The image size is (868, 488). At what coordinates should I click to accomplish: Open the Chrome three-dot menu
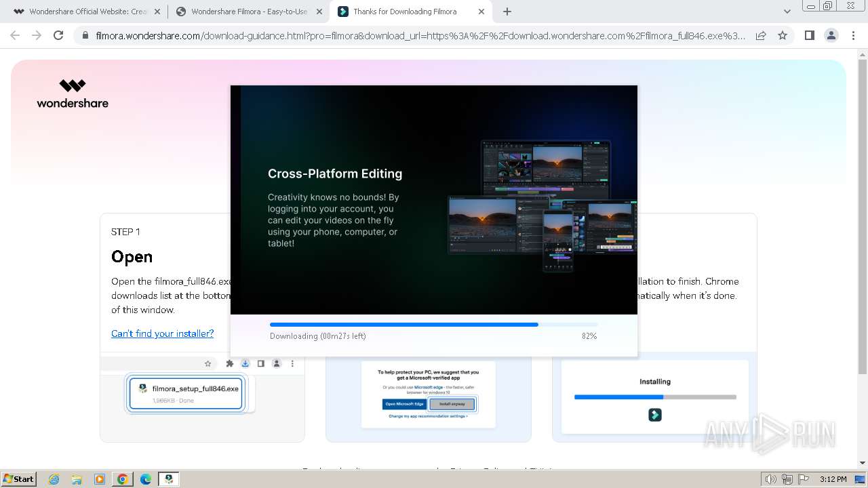click(853, 35)
